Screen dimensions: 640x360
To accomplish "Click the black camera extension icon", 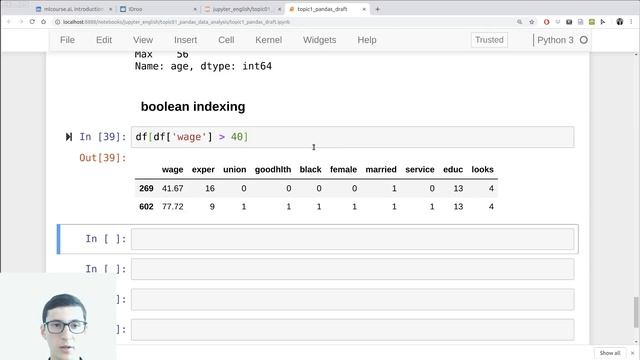I will coord(569,22).
